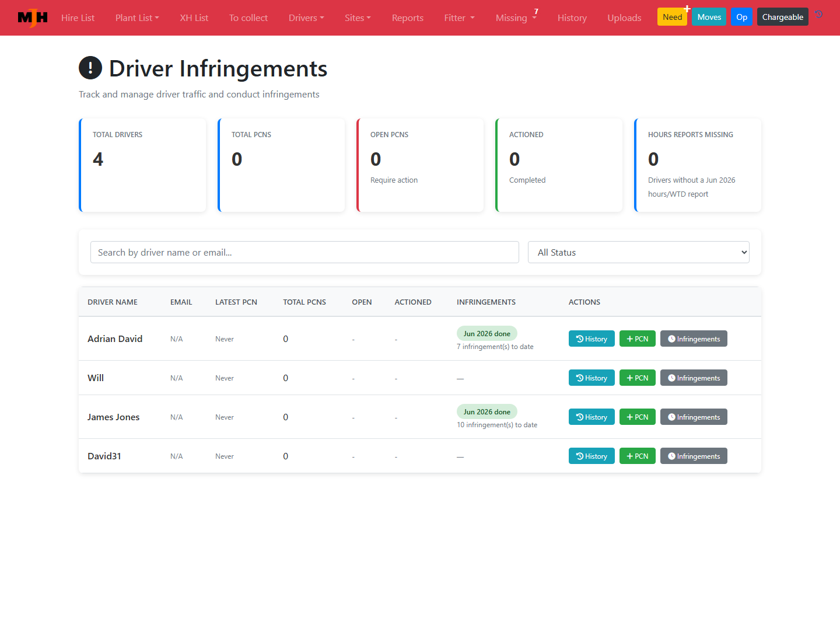Image resolution: width=840 pixels, height=642 pixels.
Task: View Infringements for Adrian David
Action: [694, 339]
